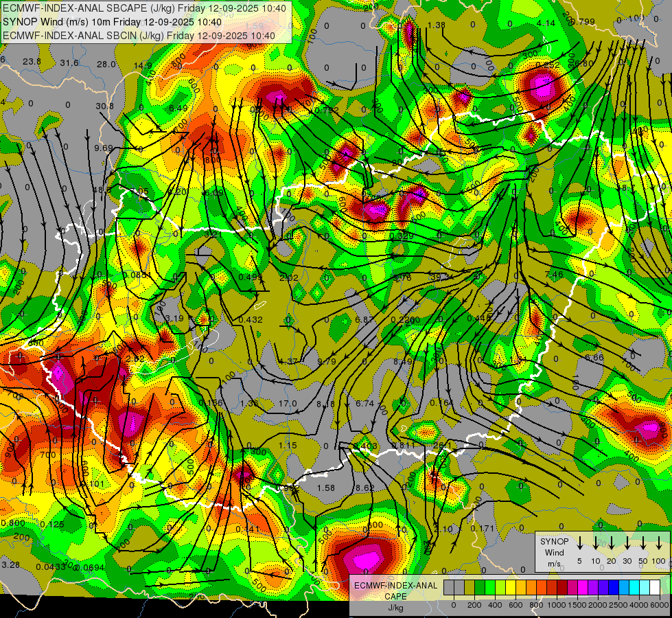Viewport: 672px width, 618px height.
Task: Click the 4.14 value on the map
Action: point(546,23)
